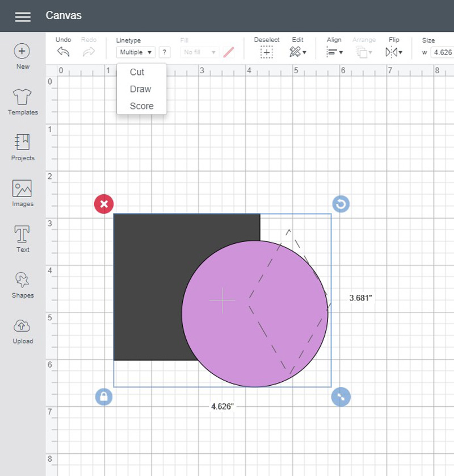Screen dimensions: 454x476
Task: Choose Score from the Linetype menu
Action: click(142, 106)
